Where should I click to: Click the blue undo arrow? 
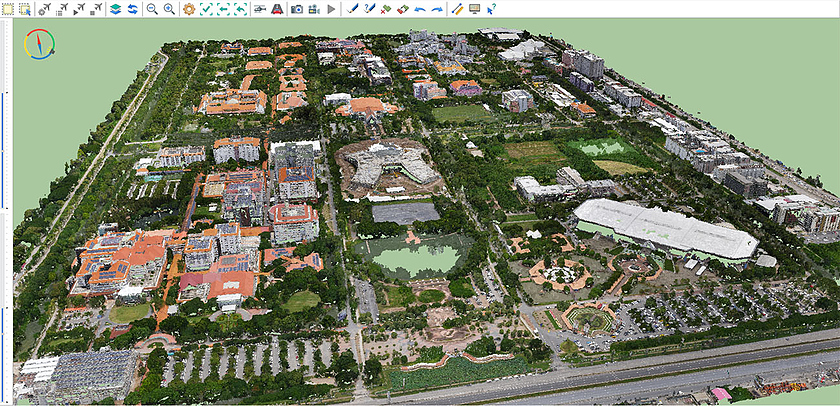coord(419,9)
